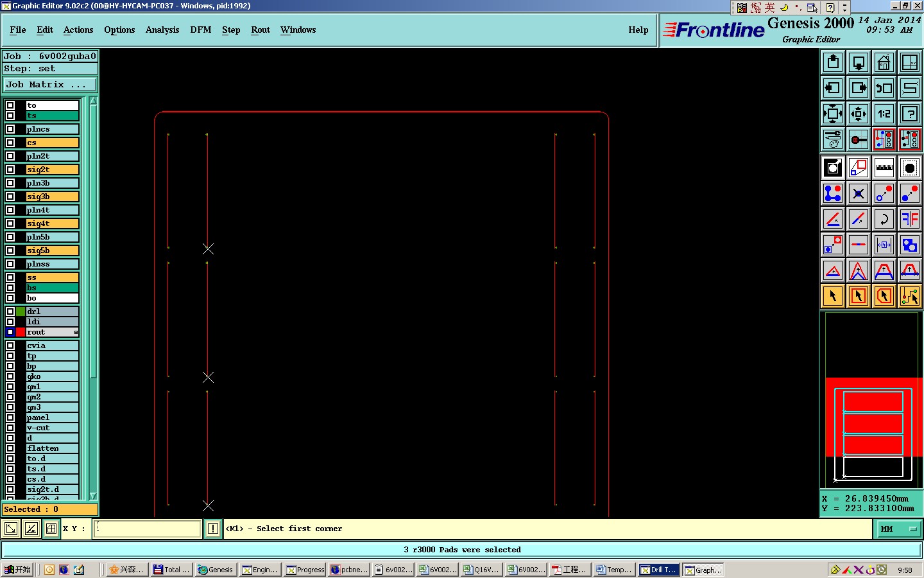924x578 pixels.
Task: Click the layer list scrollbar up arrow
Action: tap(93, 101)
